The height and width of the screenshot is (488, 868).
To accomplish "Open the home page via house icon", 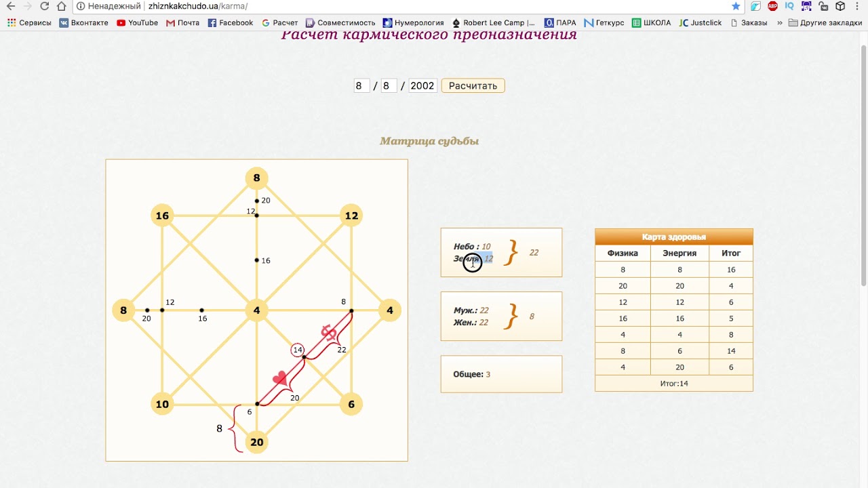I will click(62, 6).
